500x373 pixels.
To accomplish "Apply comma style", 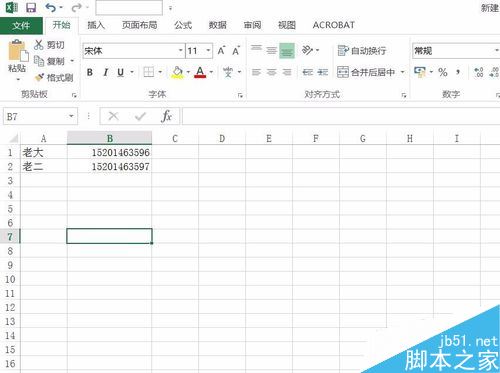I will 458,72.
